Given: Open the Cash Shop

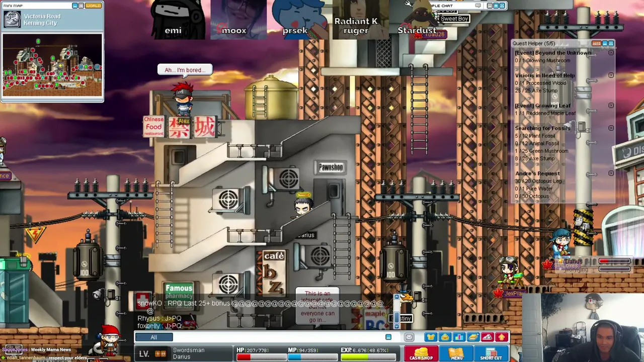Looking at the screenshot, I should (421, 354).
